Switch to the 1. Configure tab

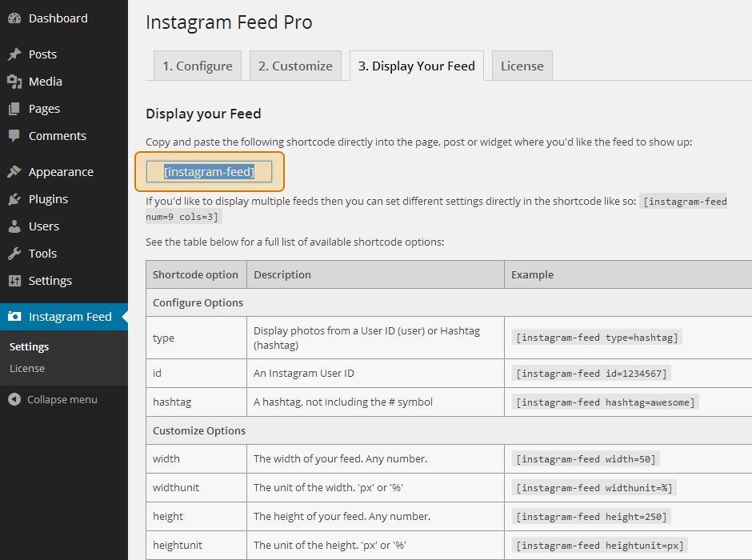click(x=198, y=66)
